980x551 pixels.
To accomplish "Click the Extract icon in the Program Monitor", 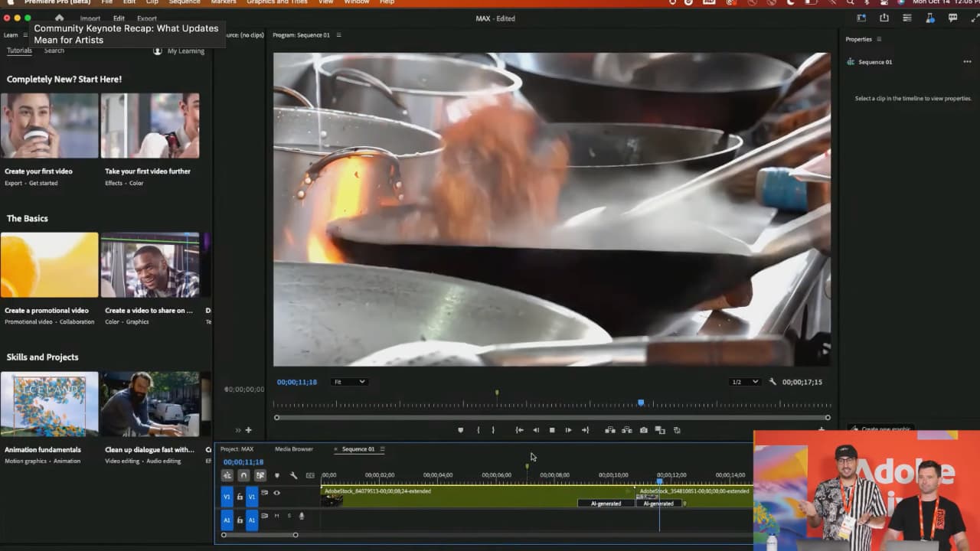I will pyautogui.click(x=626, y=430).
